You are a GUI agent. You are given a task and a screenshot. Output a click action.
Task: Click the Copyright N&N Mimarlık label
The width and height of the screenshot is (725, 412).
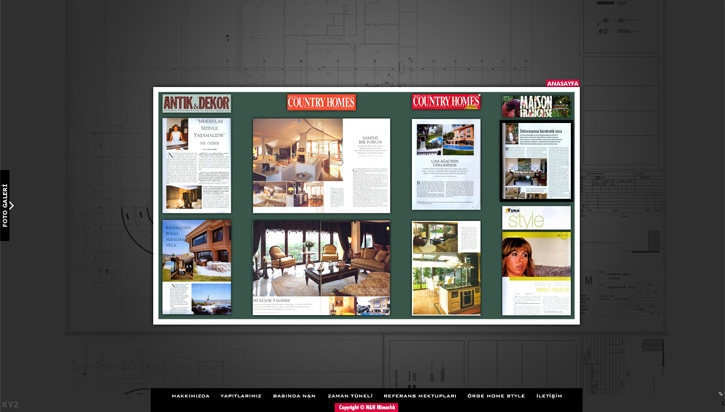[x=366, y=407]
